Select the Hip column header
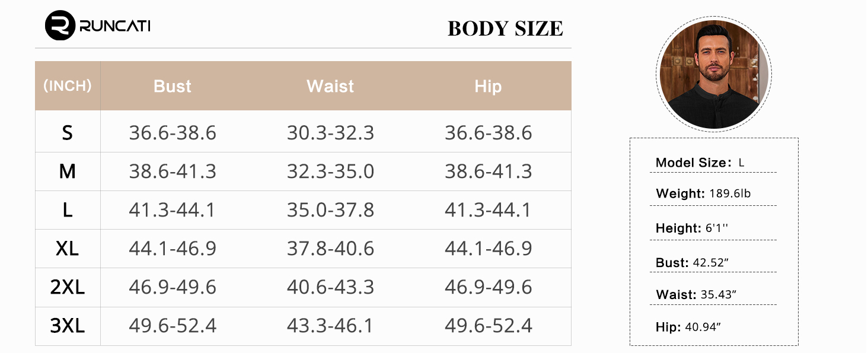Screen dimensions: 868x356 point(488,87)
